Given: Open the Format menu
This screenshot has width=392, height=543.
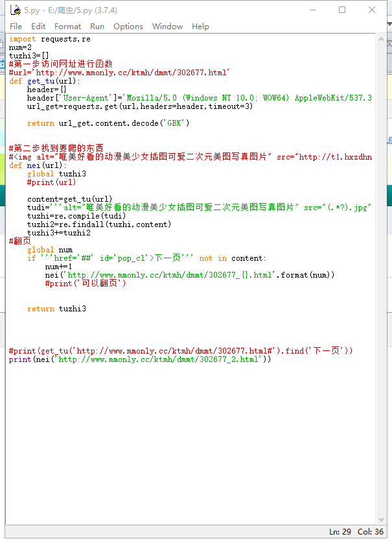Looking at the screenshot, I should pos(67,27).
